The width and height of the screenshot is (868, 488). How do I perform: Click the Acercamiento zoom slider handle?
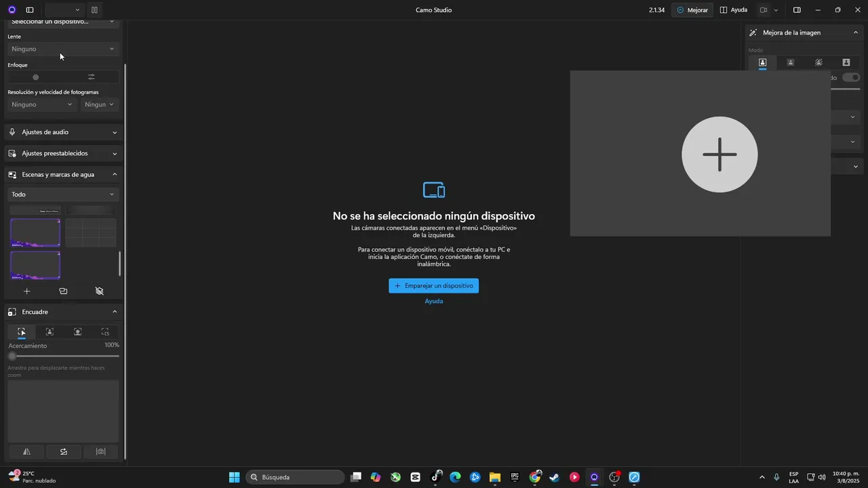click(x=12, y=356)
